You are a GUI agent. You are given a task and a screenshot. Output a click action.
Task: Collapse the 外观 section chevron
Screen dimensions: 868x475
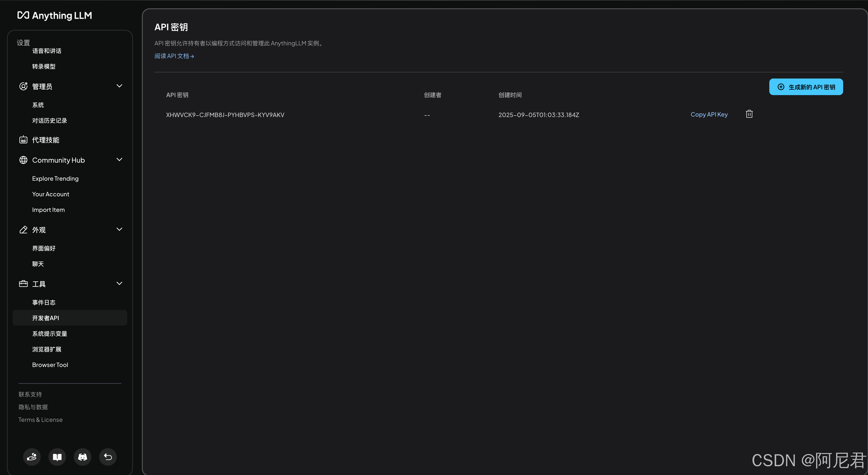[119, 229]
